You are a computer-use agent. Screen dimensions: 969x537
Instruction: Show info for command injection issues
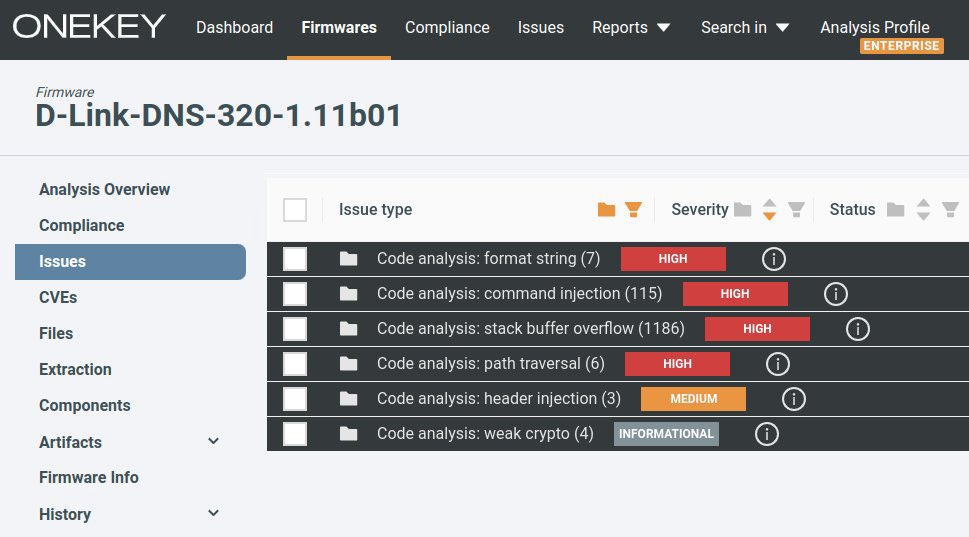point(836,294)
